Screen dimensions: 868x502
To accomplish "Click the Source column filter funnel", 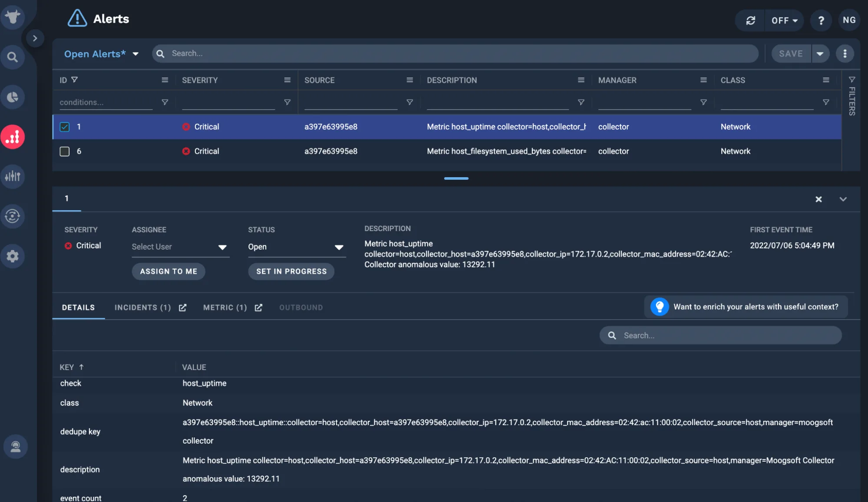I will point(409,102).
